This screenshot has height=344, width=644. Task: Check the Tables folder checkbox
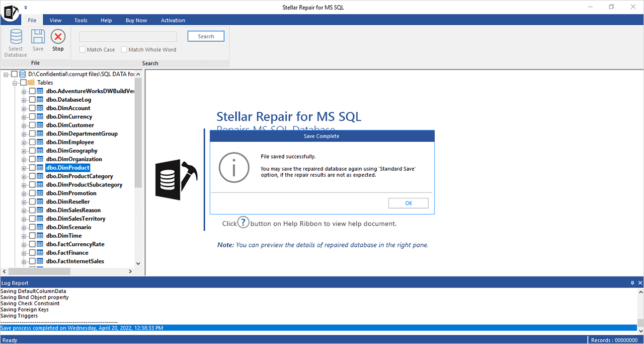[x=23, y=83]
